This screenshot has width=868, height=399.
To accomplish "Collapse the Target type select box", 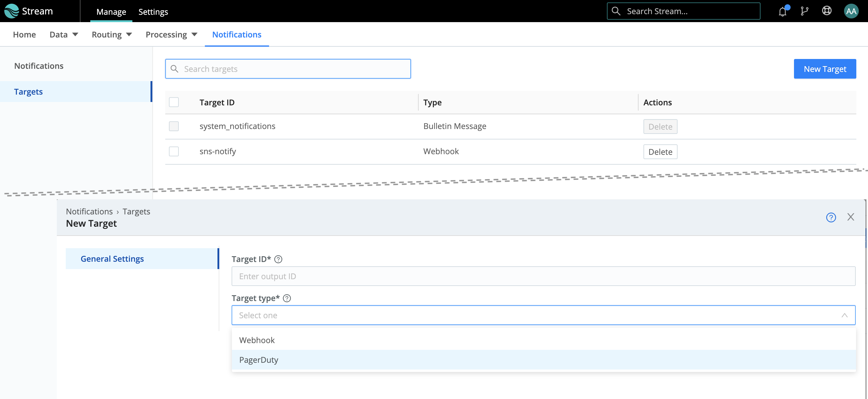I will click(x=543, y=315).
